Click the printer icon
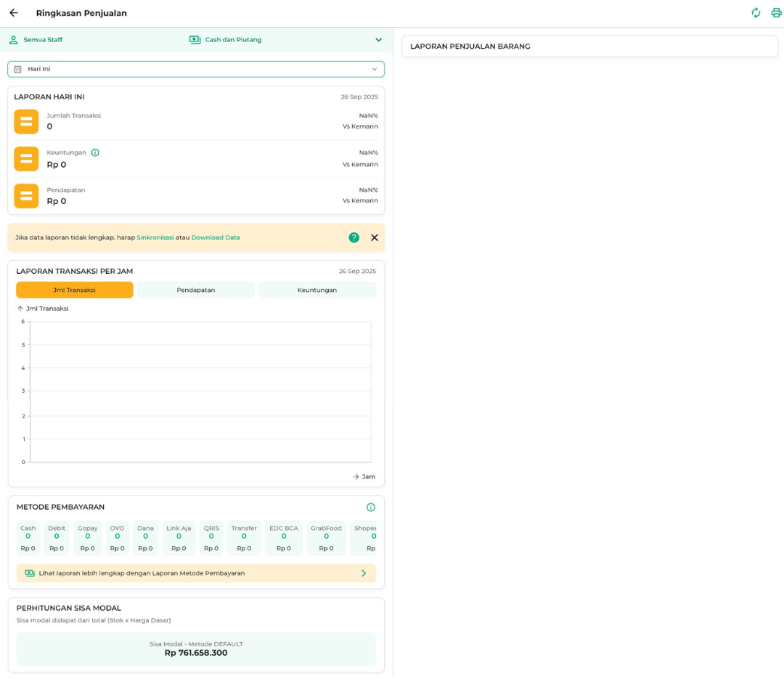The image size is (784, 679). pos(776,13)
